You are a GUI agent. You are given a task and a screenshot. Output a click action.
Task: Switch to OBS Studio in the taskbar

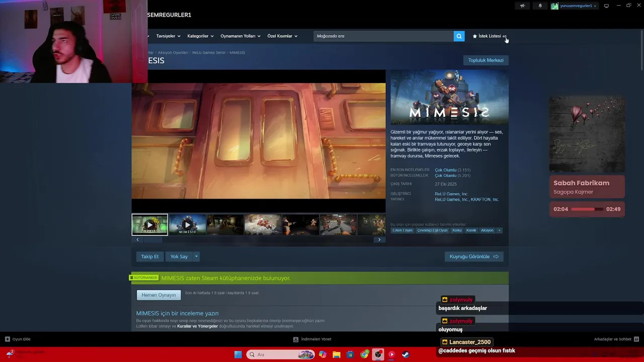tap(378, 354)
